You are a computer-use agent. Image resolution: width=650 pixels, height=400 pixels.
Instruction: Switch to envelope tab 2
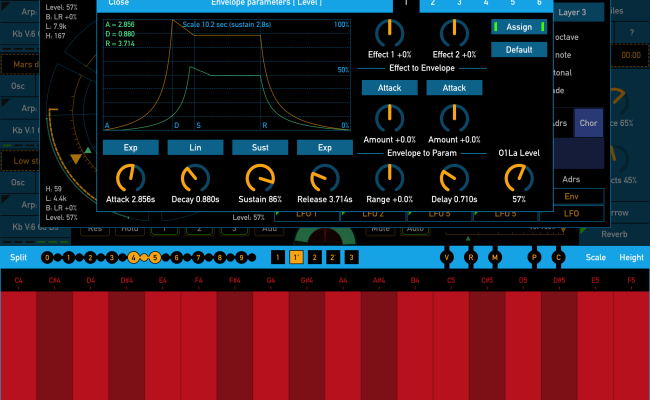click(x=432, y=3)
